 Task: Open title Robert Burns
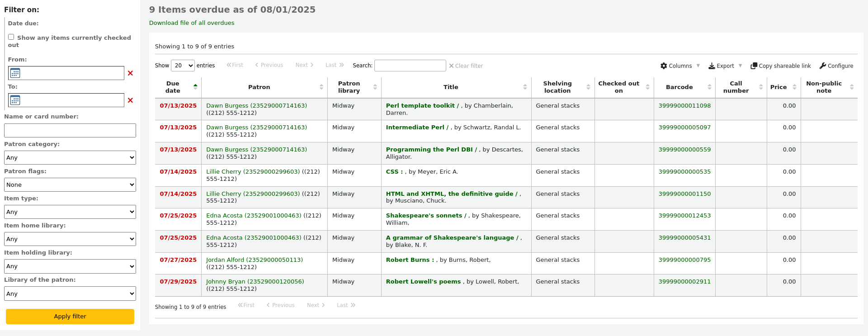click(410, 260)
